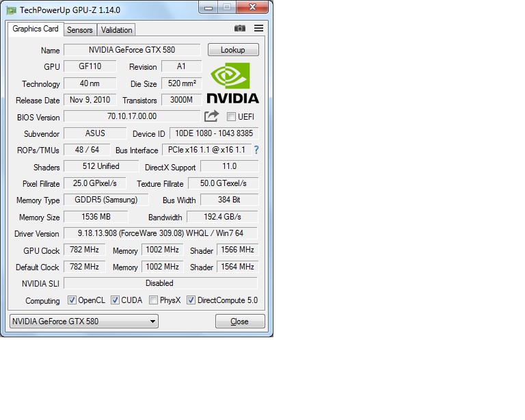Image resolution: width=525 pixels, height=420 pixels.
Task: Click the Subvendor field showing ASUS
Action: pyautogui.click(x=95, y=133)
